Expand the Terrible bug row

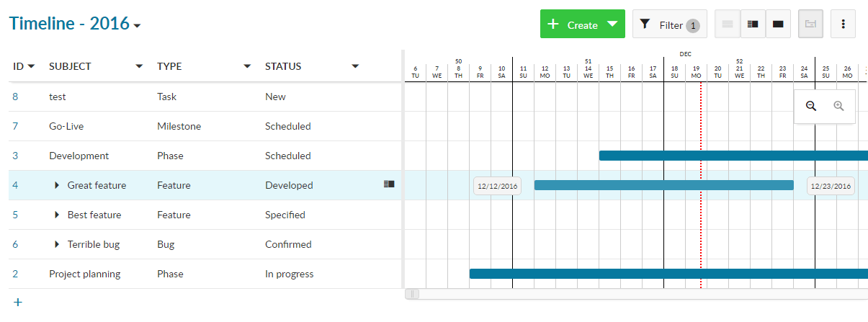57,245
